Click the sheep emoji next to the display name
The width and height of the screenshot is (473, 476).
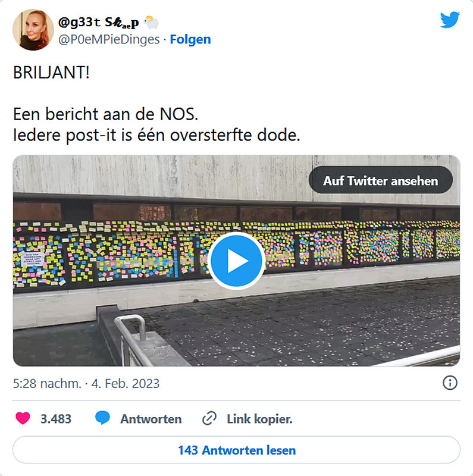click(151, 23)
